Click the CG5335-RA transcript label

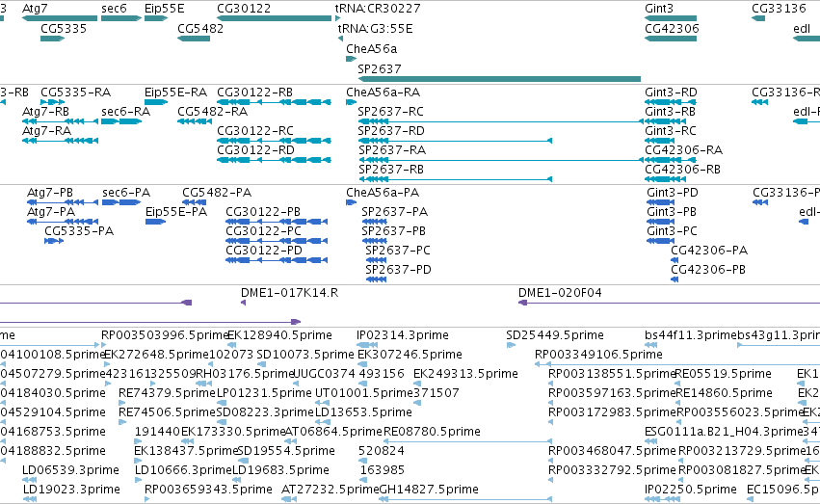(76, 93)
